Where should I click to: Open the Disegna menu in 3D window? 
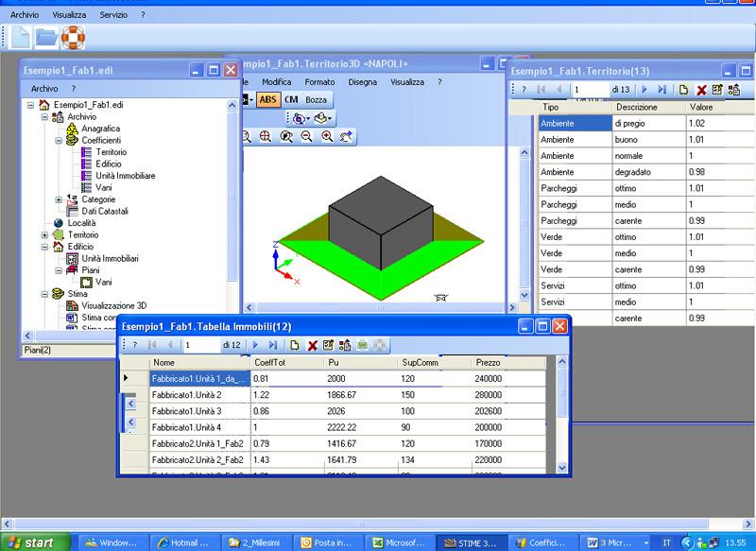362,82
